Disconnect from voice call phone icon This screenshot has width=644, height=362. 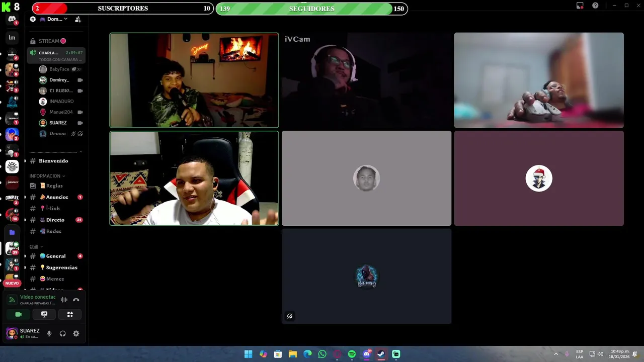[x=76, y=300]
